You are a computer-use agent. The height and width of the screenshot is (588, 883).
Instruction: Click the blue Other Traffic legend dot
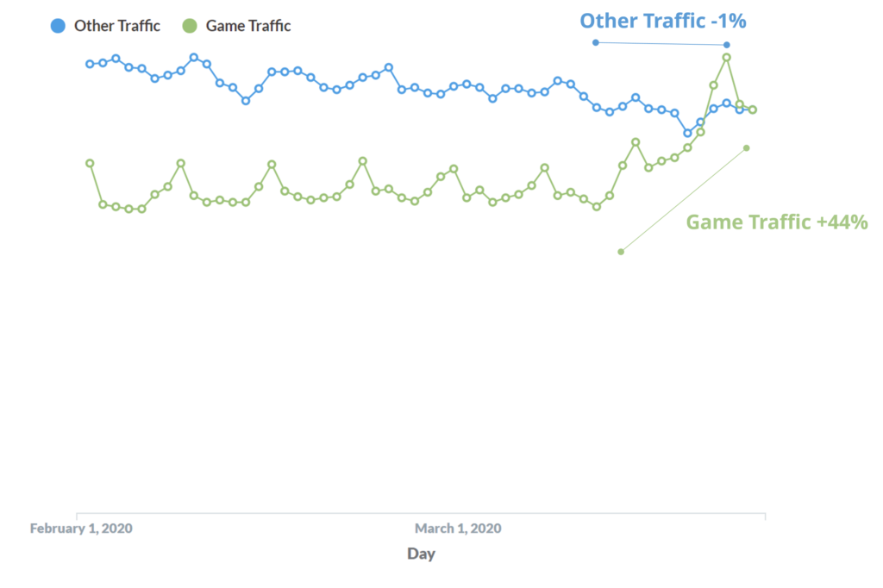tap(58, 26)
